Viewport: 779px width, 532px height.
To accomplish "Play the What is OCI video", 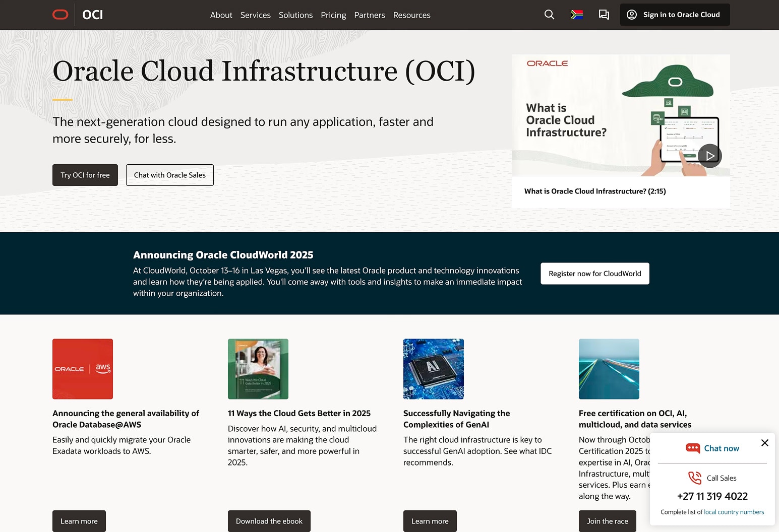I will click(710, 156).
